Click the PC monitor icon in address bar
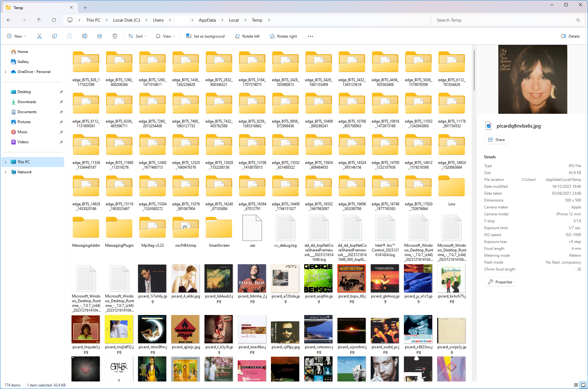 [x=70, y=20]
